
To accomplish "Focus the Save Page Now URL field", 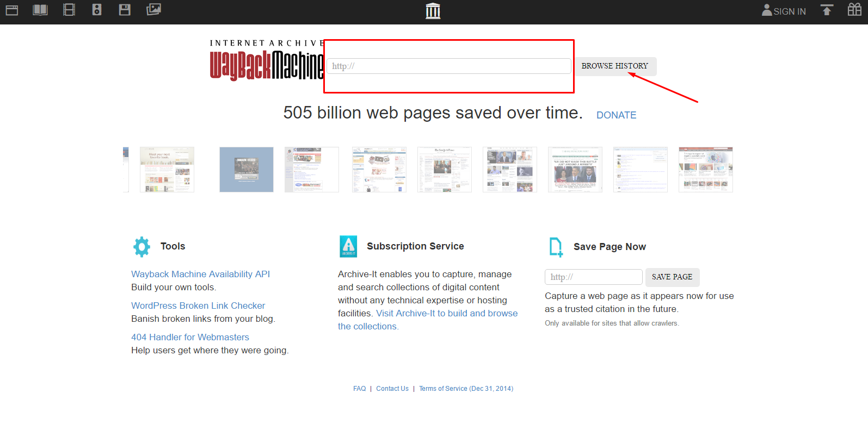I will pos(594,277).
